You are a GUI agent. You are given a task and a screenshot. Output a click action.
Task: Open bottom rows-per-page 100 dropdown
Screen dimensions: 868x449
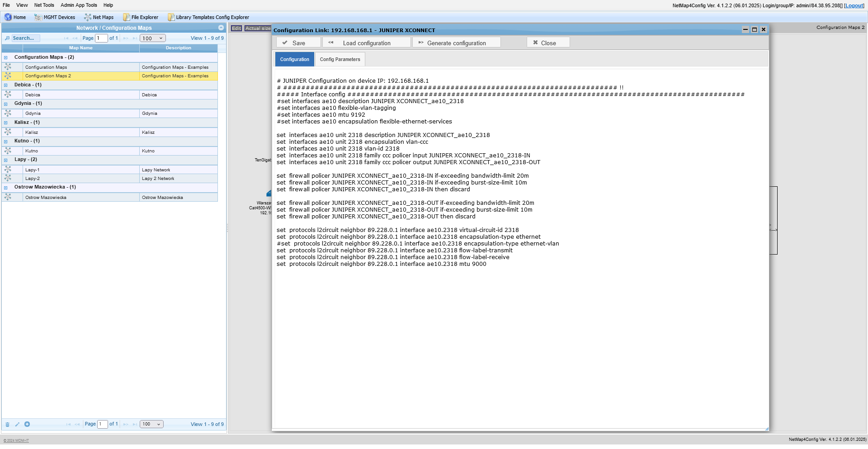pyautogui.click(x=151, y=424)
